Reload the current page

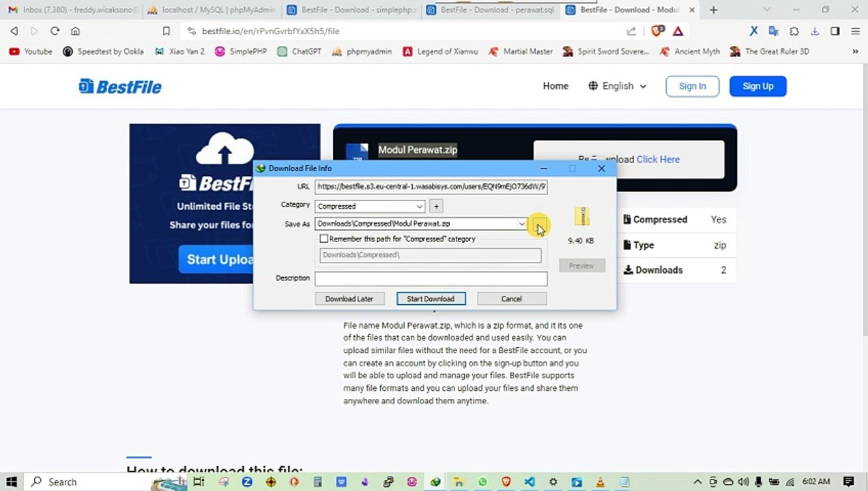tap(55, 31)
